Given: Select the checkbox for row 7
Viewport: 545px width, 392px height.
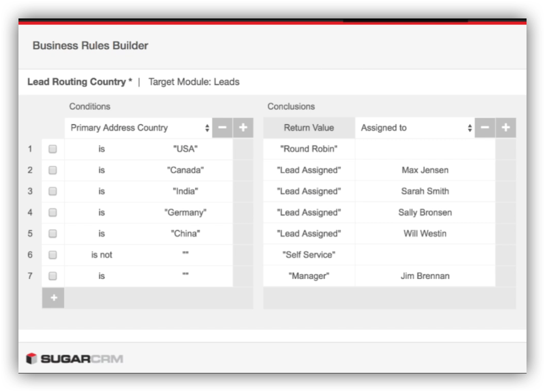Looking at the screenshot, I should 53,276.
